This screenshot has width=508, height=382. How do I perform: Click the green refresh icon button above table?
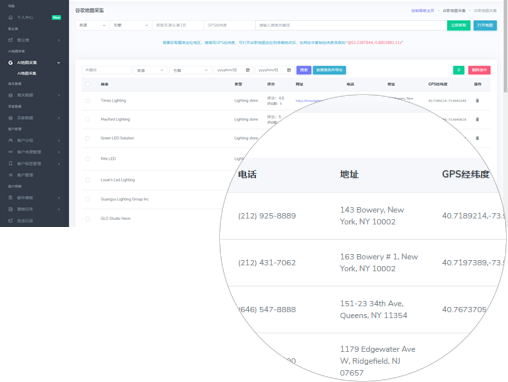pyautogui.click(x=459, y=70)
